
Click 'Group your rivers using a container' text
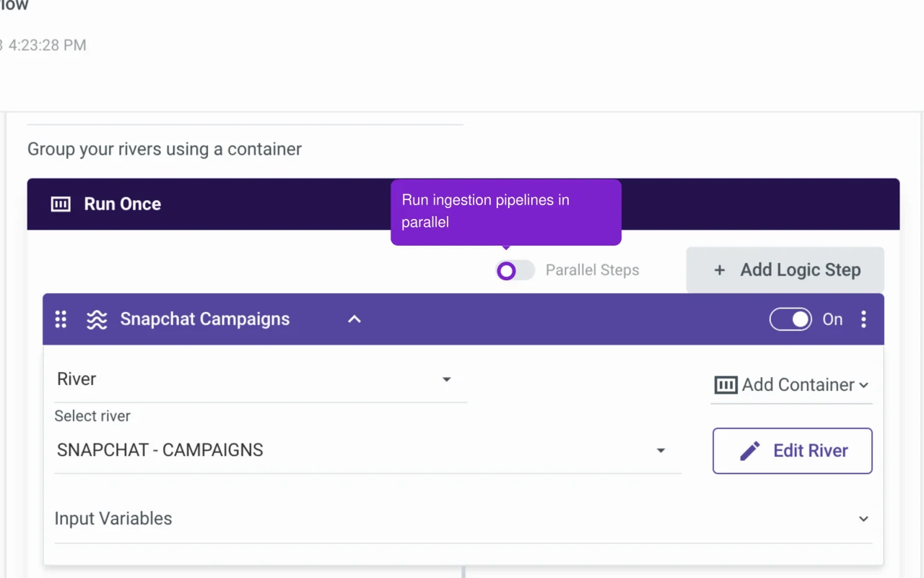[165, 150]
